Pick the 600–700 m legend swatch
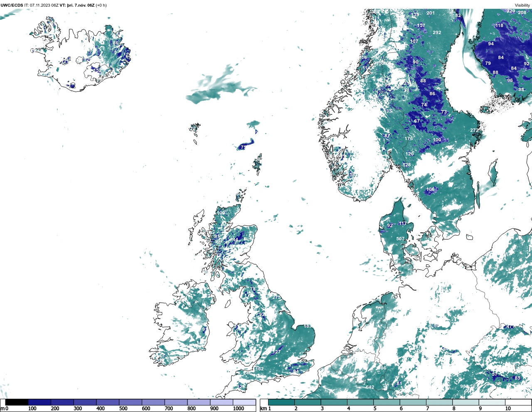532x412 pixels. coord(153,402)
